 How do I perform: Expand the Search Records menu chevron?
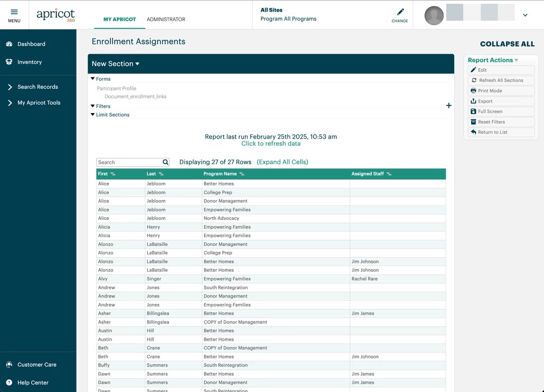(x=10, y=87)
